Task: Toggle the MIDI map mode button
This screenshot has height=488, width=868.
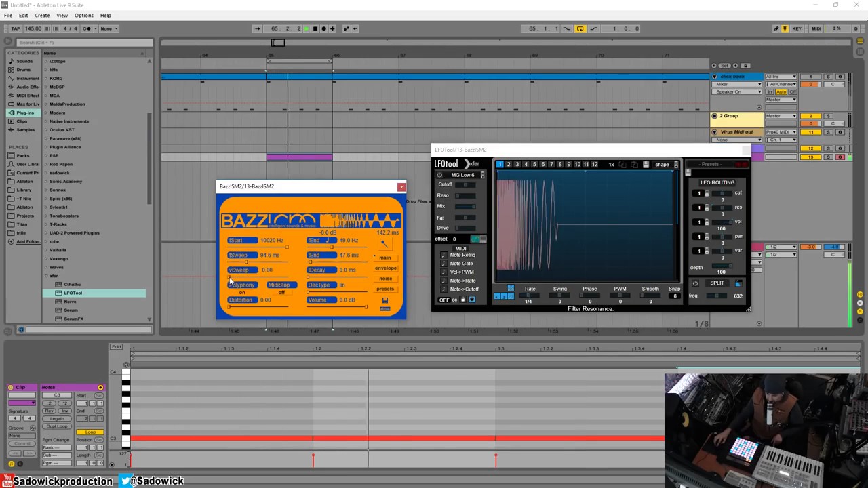Action: (816, 28)
